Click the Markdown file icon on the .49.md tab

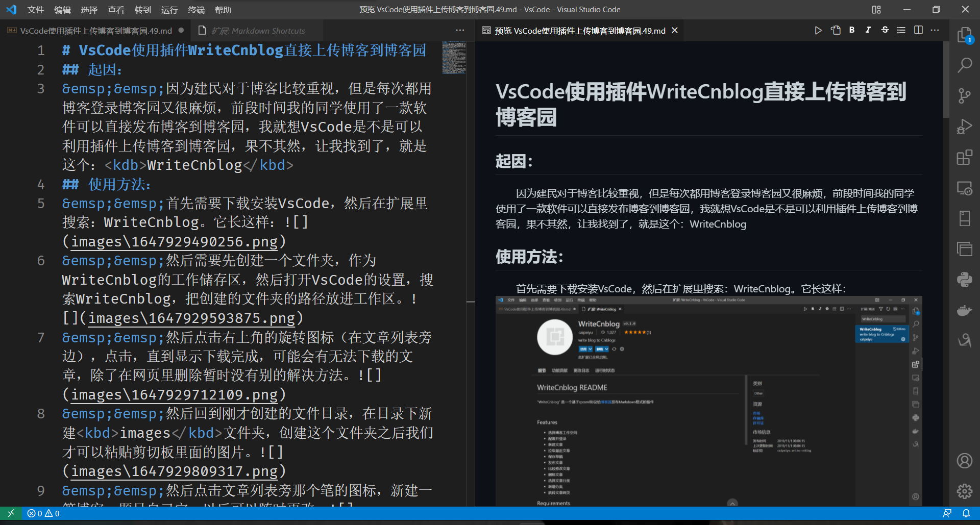click(12, 31)
